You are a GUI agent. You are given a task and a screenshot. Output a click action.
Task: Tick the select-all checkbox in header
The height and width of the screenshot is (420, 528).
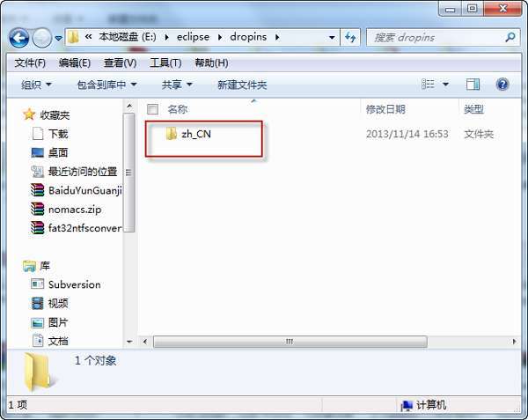pyautogui.click(x=152, y=109)
